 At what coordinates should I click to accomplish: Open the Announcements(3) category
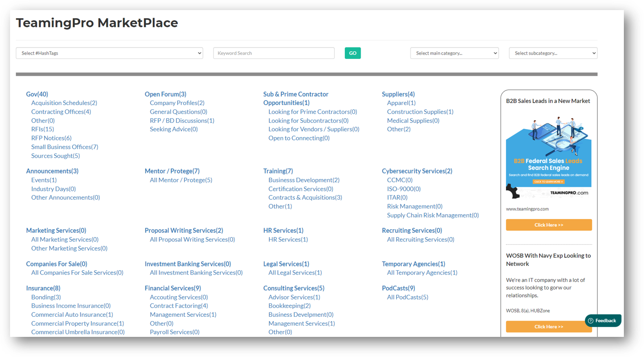point(52,171)
